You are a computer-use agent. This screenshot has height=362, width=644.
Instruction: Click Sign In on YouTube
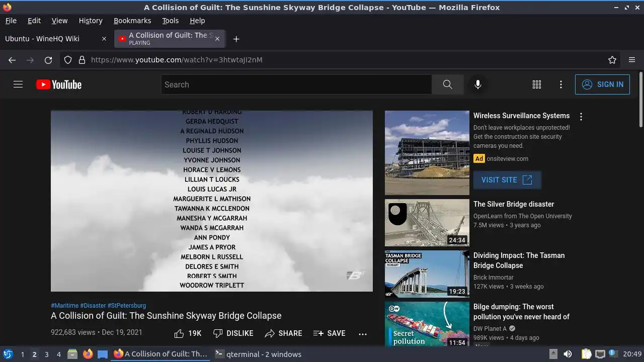coord(602,84)
